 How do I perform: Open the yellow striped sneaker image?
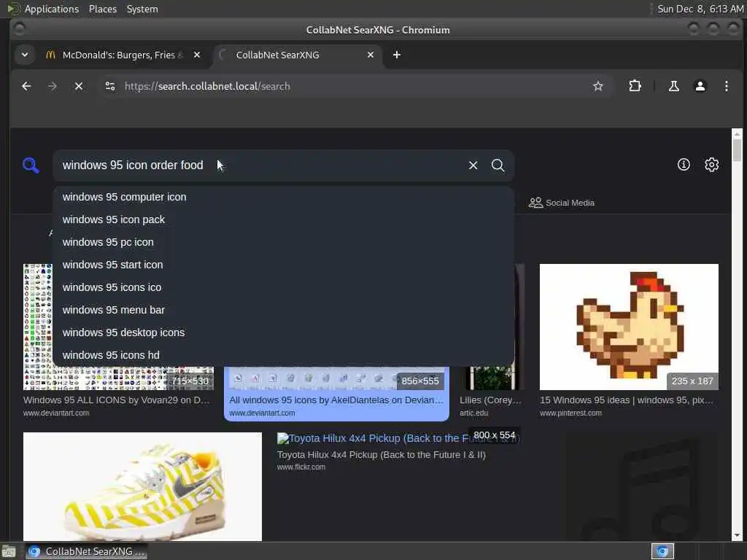click(x=142, y=486)
